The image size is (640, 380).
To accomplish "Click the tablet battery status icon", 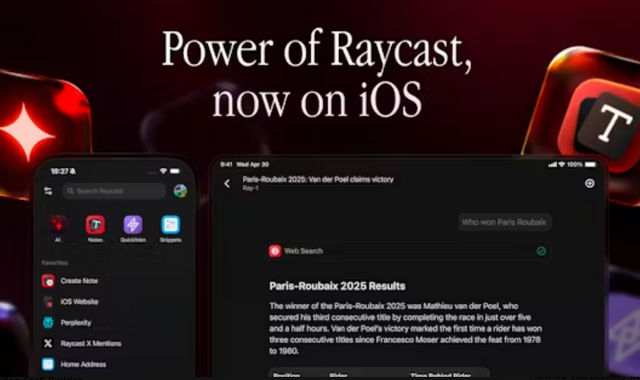I will click(x=590, y=164).
